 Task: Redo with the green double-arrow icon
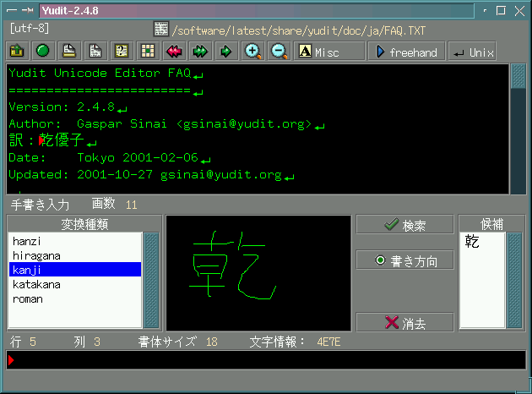pos(200,52)
